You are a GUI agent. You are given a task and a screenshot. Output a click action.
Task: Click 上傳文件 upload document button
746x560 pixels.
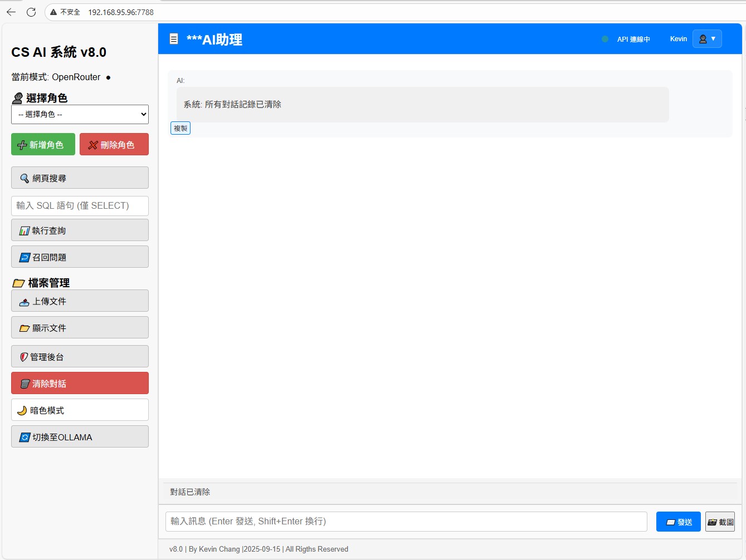tap(80, 301)
